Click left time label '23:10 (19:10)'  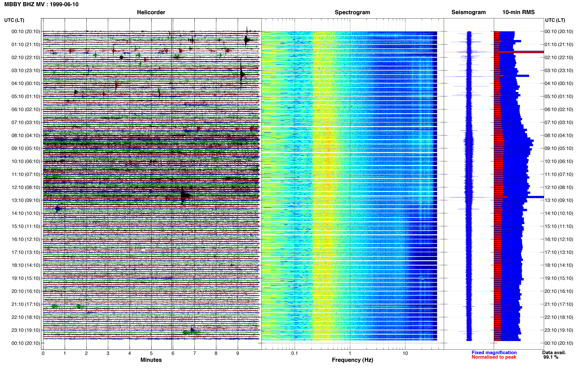coord(26,330)
